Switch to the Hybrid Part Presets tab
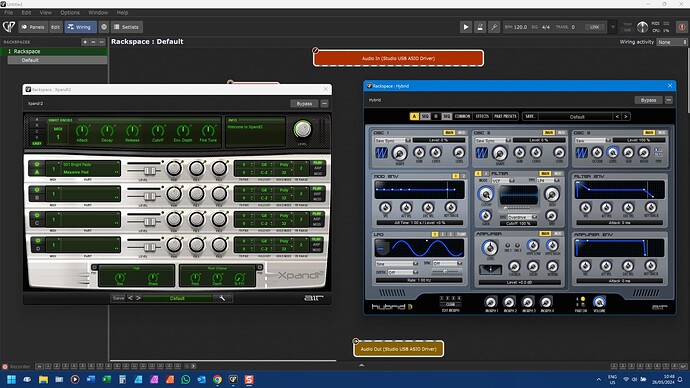Viewport: 690px width, 388px height. click(x=505, y=117)
